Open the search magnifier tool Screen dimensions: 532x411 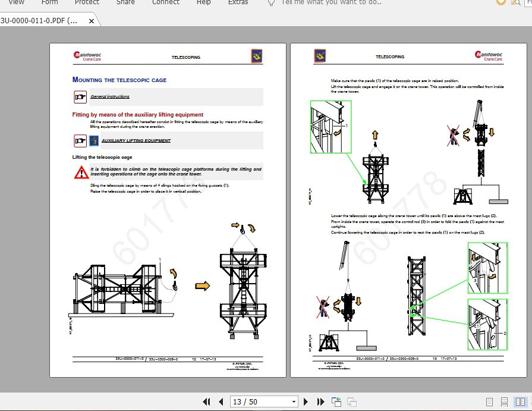click(517, 3)
